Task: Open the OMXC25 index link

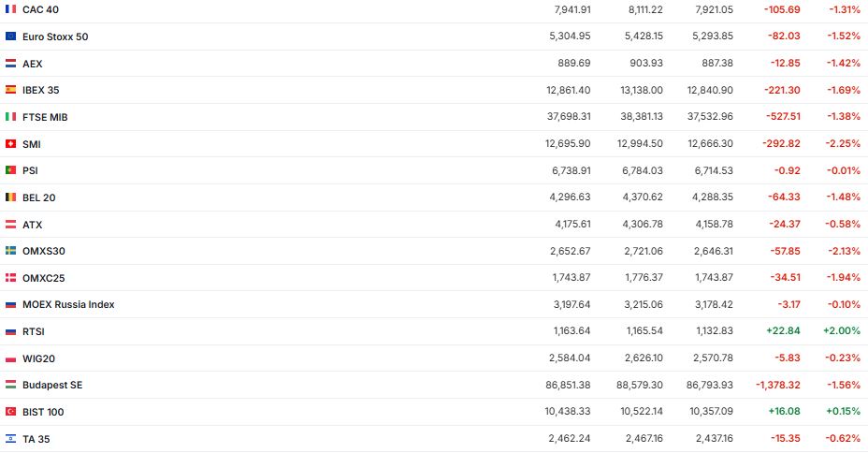Action: (43, 278)
